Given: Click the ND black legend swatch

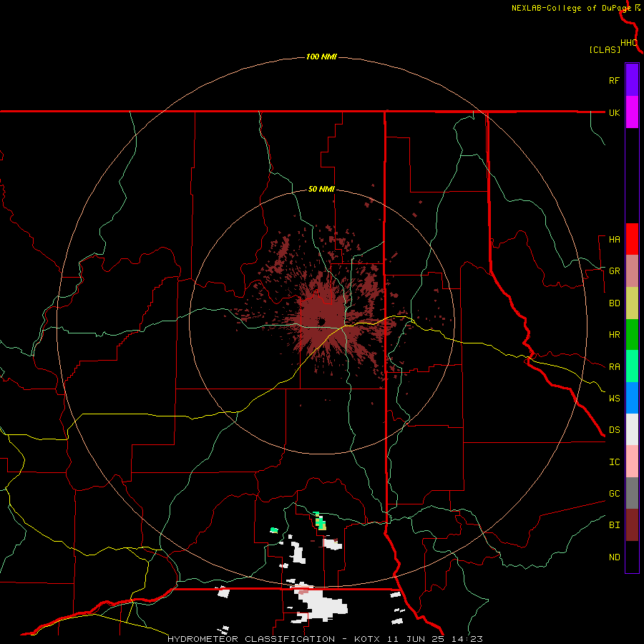Looking at the screenshot, I should [632, 557].
